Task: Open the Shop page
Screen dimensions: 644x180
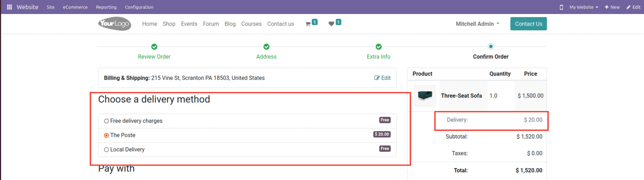Action: pos(169,24)
